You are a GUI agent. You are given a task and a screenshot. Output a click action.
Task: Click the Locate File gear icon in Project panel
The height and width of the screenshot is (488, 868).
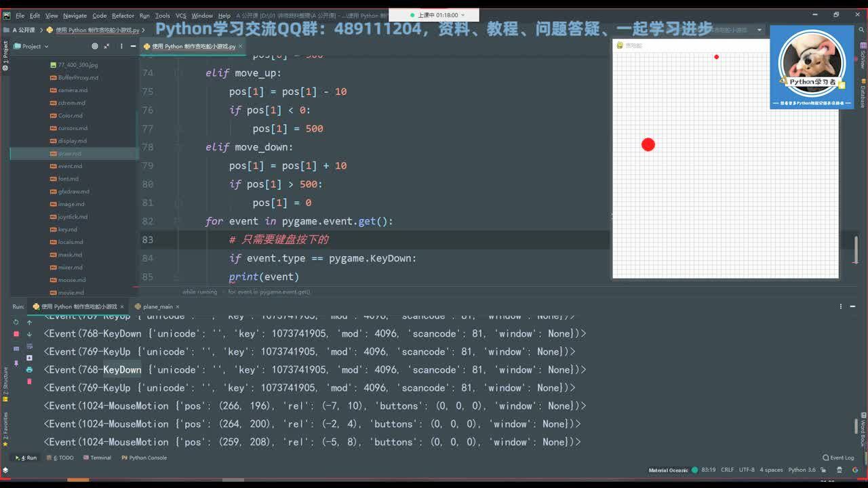point(95,46)
